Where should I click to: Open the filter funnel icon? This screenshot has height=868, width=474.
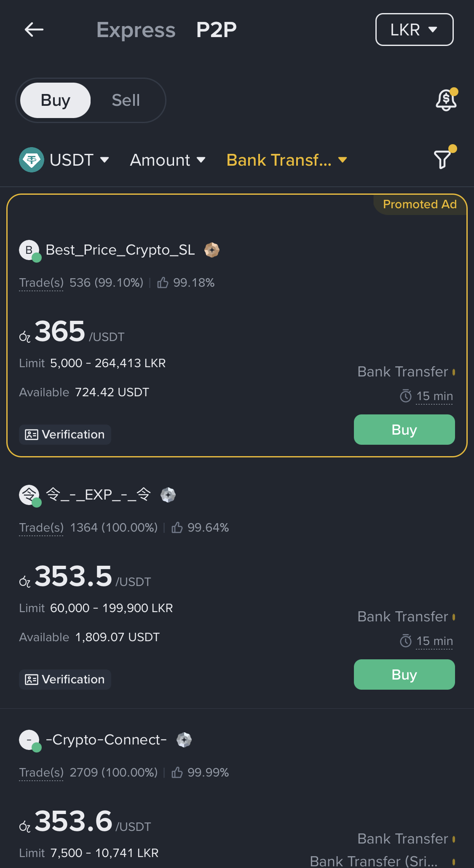(x=443, y=159)
